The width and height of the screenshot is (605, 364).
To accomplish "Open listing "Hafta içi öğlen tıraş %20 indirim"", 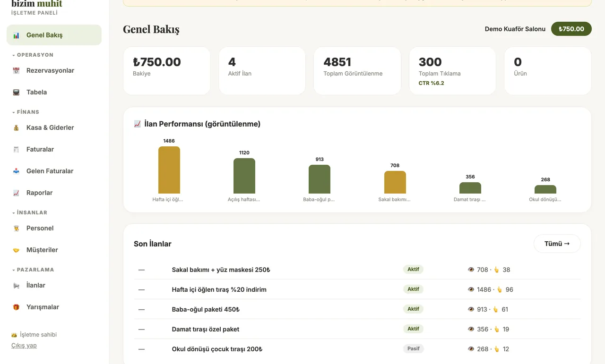I will pyautogui.click(x=219, y=289).
